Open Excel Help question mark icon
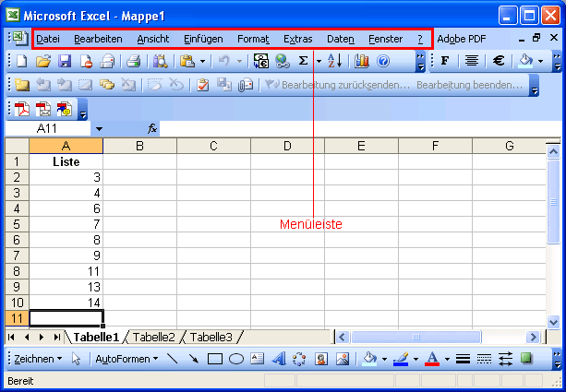Image resolution: width=566 pixels, height=392 pixels. click(383, 61)
